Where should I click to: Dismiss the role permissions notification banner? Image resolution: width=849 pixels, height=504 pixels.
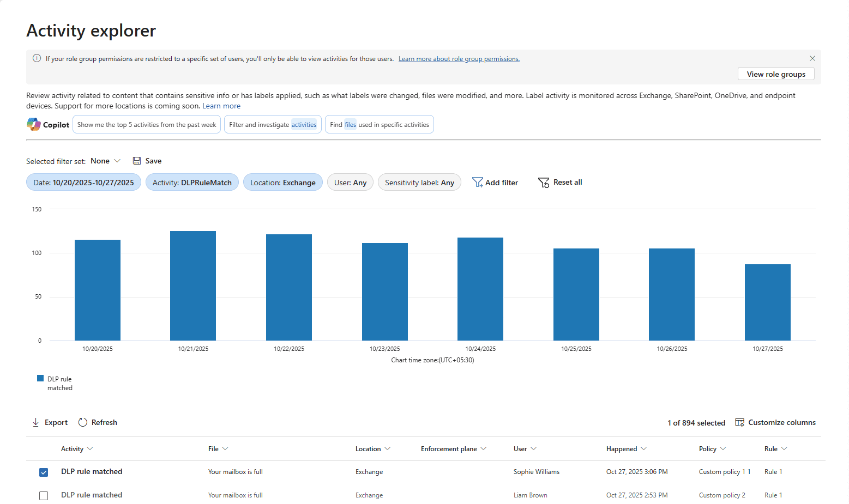pyautogui.click(x=812, y=58)
